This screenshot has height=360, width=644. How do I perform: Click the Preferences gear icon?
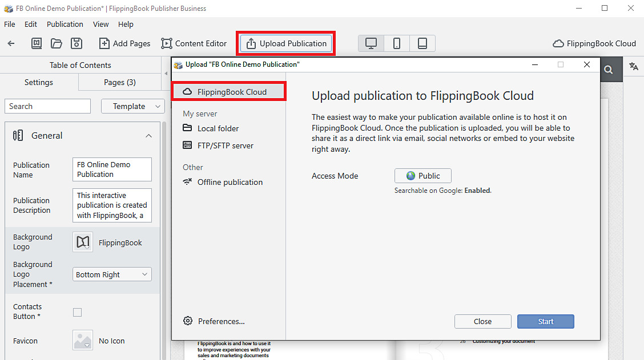point(188,321)
